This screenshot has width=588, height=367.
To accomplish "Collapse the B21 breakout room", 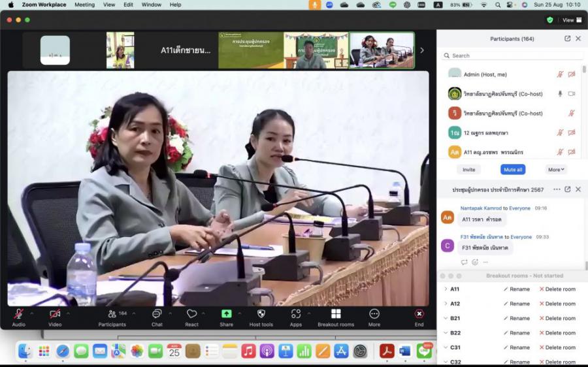I will tap(446, 318).
